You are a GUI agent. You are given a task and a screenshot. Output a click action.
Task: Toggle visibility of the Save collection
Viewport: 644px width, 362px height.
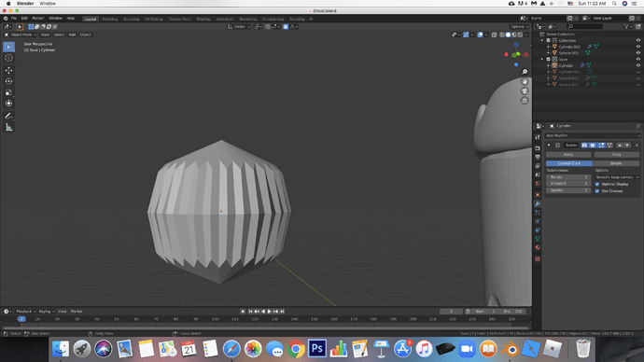pyautogui.click(x=637, y=59)
